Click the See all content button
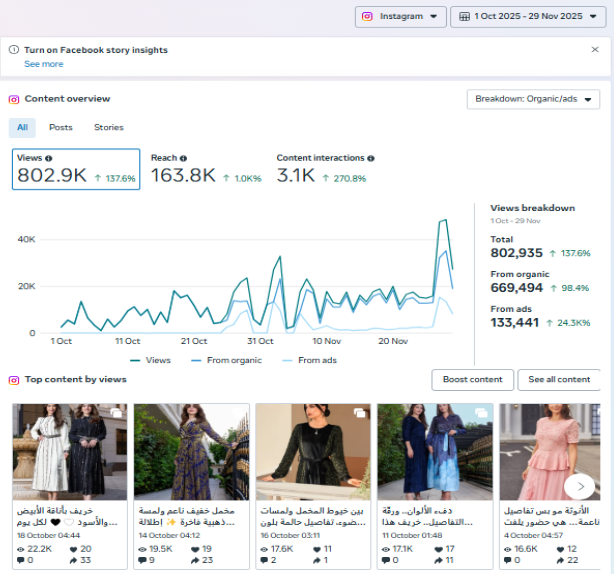Image resolution: width=614 pixels, height=574 pixels. pos(560,380)
